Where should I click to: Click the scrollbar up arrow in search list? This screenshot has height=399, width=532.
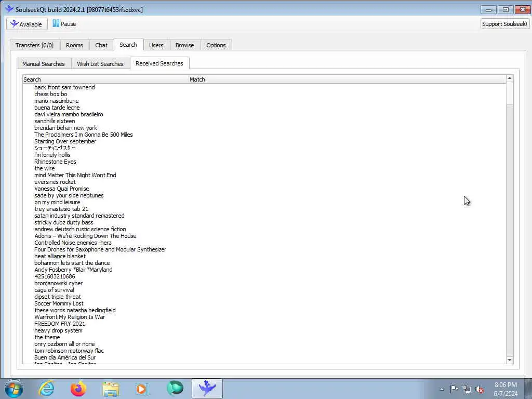pyautogui.click(x=509, y=78)
